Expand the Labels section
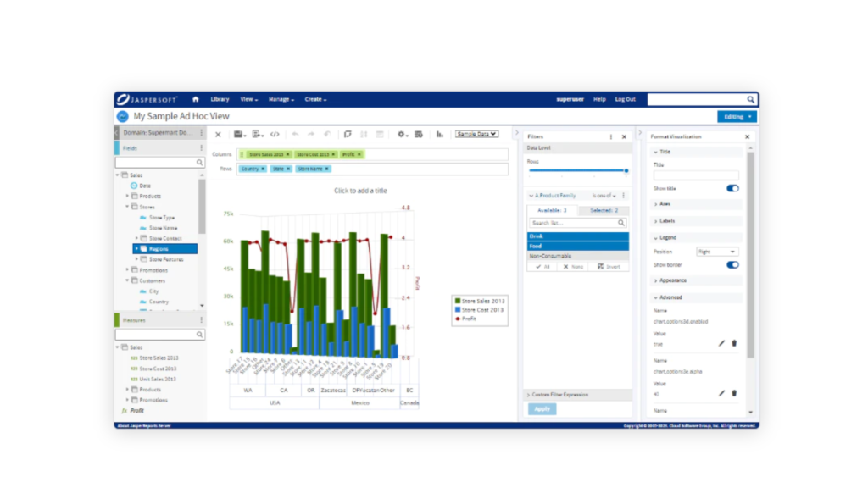868x488 pixels. click(x=696, y=221)
